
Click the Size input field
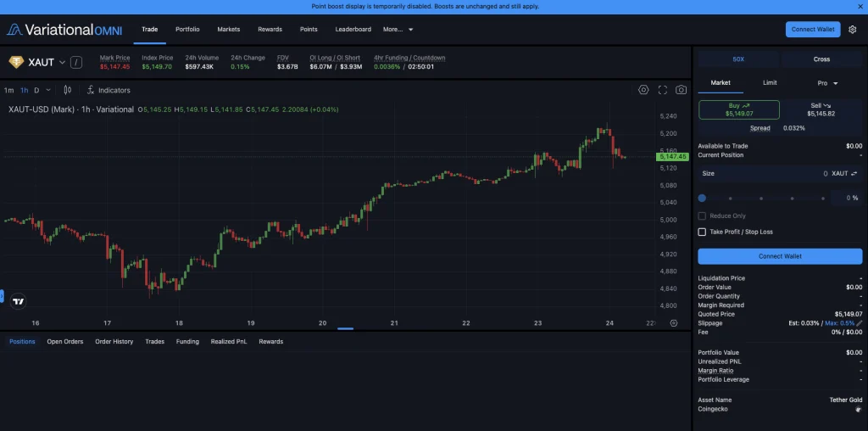(x=780, y=173)
